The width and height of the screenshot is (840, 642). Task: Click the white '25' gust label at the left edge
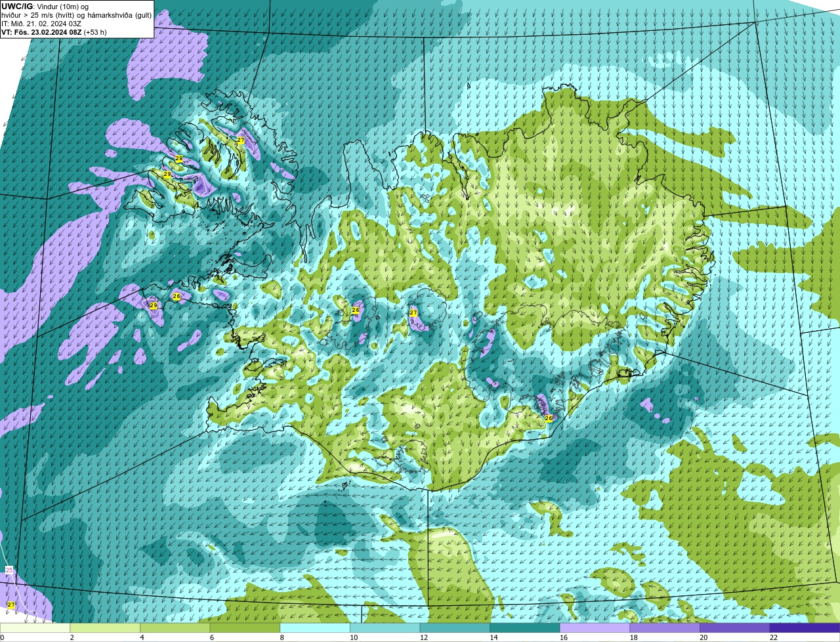9,570
